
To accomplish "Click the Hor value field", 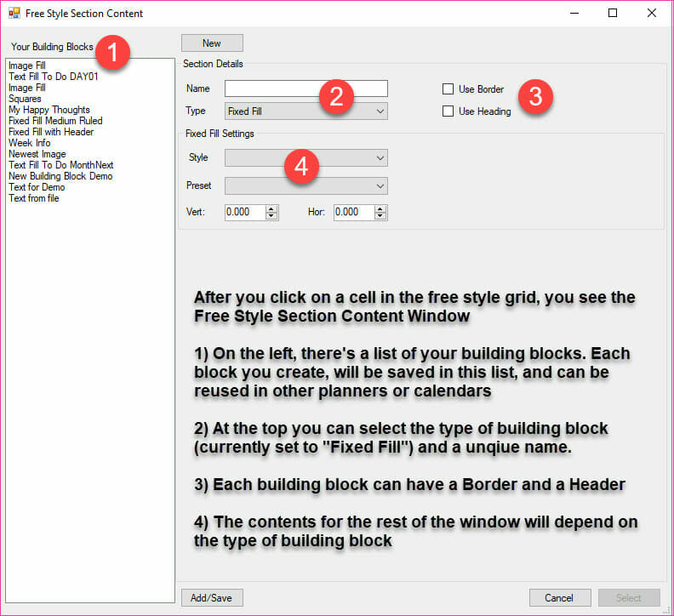I will (354, 212).
